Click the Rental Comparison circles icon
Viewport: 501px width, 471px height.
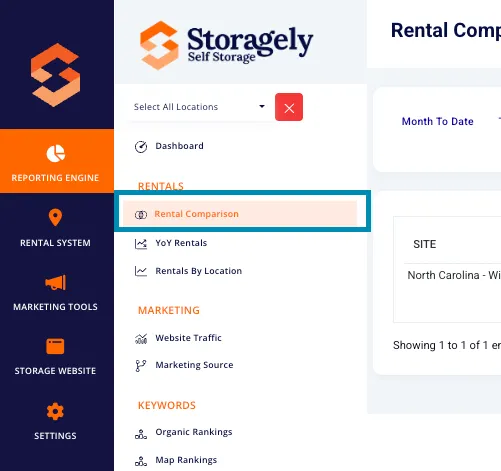tap(141, 215)
